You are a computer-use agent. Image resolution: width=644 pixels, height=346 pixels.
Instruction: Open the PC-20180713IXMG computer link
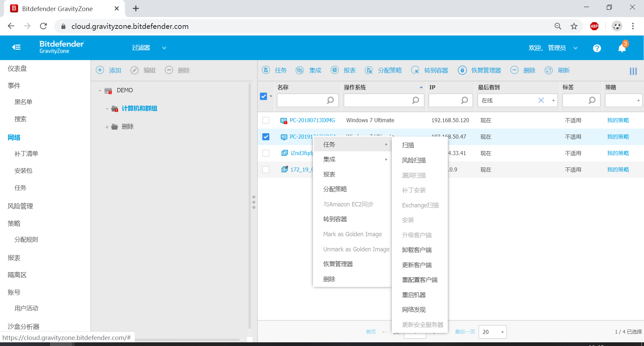[x=312, y=120]
